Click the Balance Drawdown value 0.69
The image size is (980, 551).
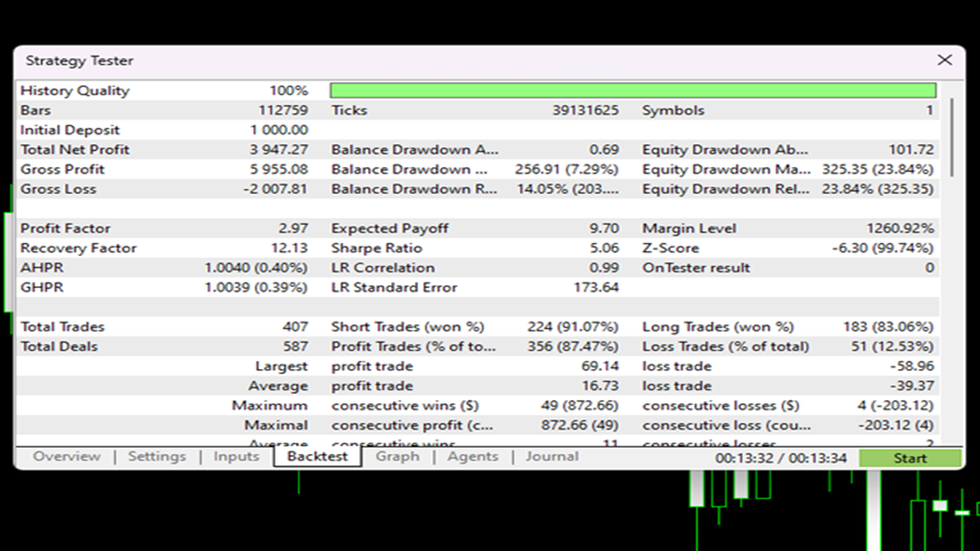(x=604, y=149)
